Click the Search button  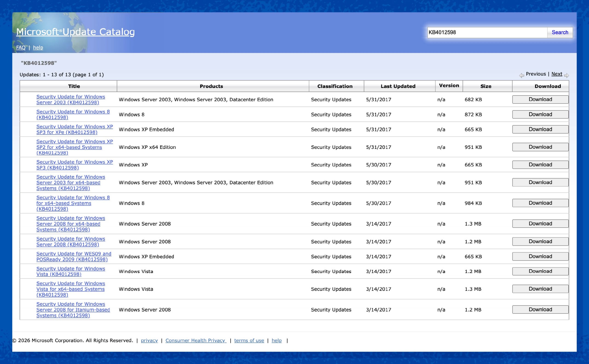pyautogui.click(x=560, y=32)
